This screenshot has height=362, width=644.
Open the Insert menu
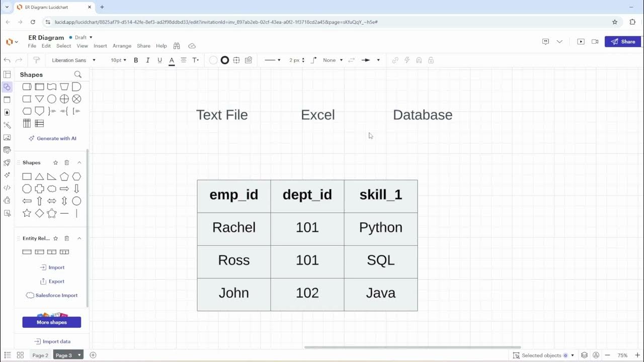100,46
